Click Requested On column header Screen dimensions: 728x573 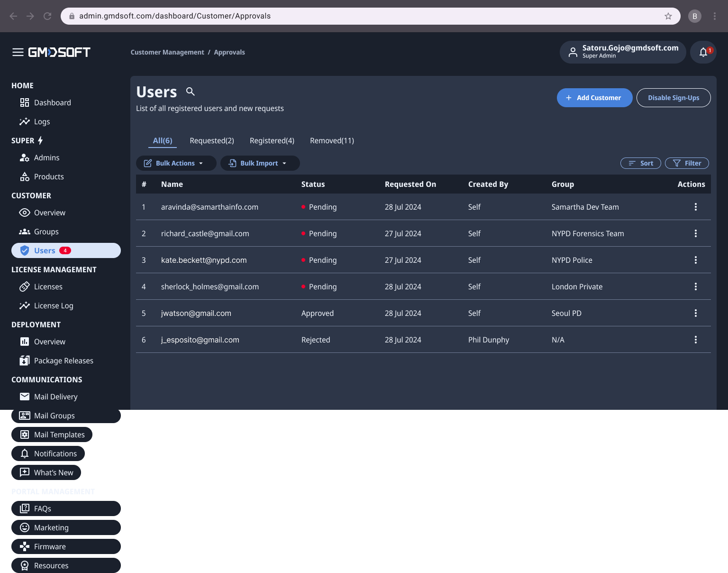[x=410, y=184]
